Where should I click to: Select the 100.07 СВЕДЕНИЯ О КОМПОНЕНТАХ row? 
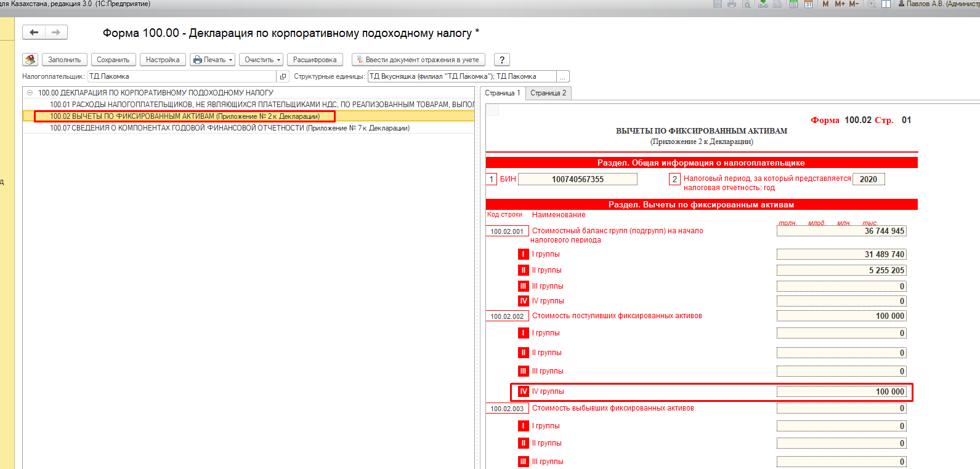249,128
